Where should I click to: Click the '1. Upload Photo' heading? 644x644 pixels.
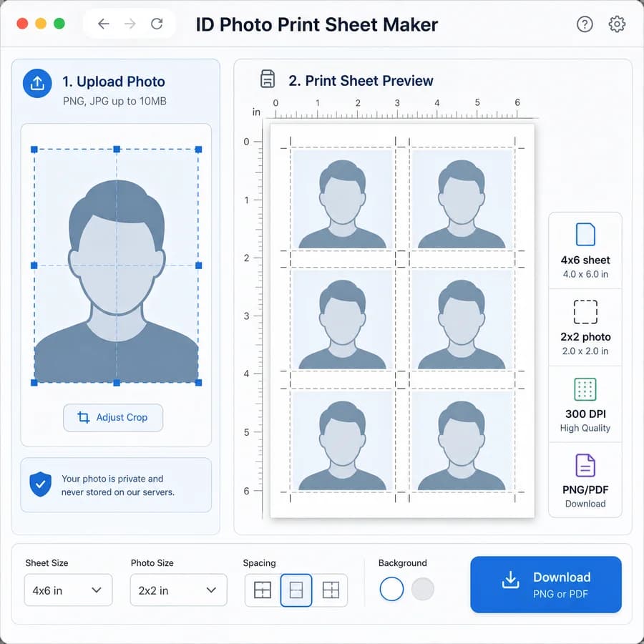(x=113, y=82)
